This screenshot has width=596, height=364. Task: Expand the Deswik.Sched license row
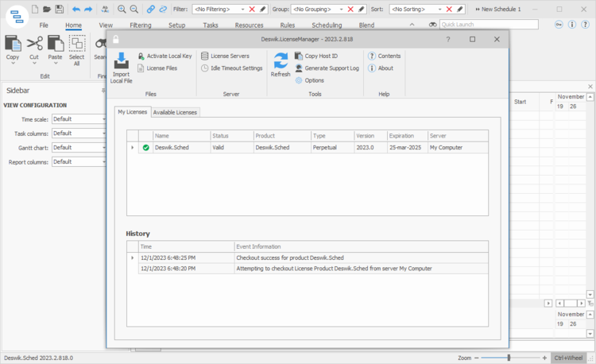[132, 147]
